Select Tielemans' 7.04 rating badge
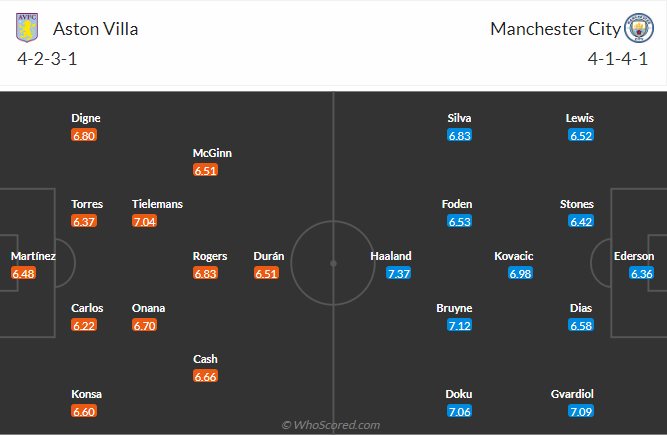The image size is (667, 435). point(145,221)
